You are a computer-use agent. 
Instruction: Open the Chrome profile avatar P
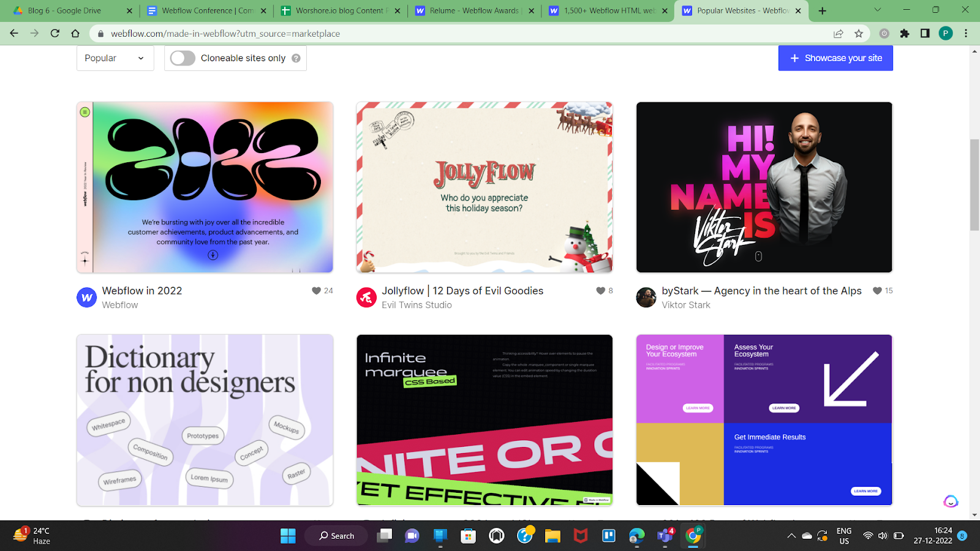[946, 34]
